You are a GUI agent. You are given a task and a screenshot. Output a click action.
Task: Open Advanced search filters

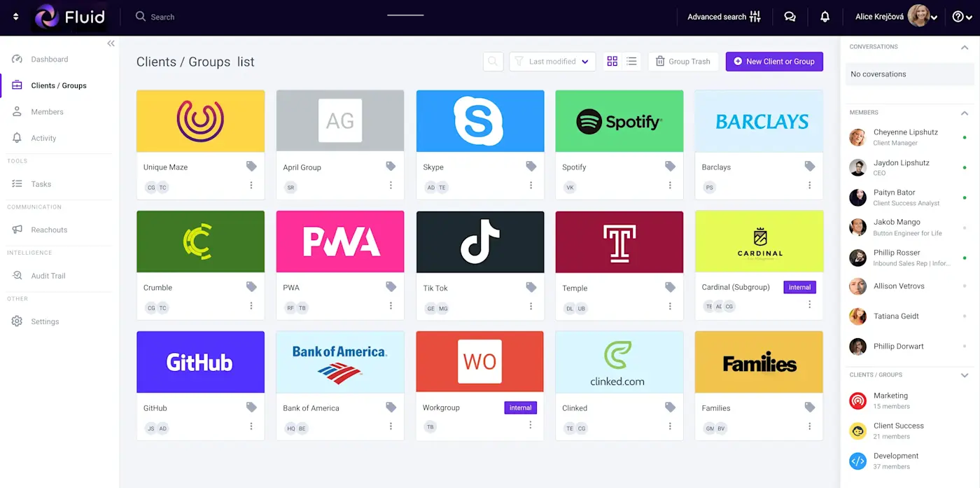tap(724, 17)
